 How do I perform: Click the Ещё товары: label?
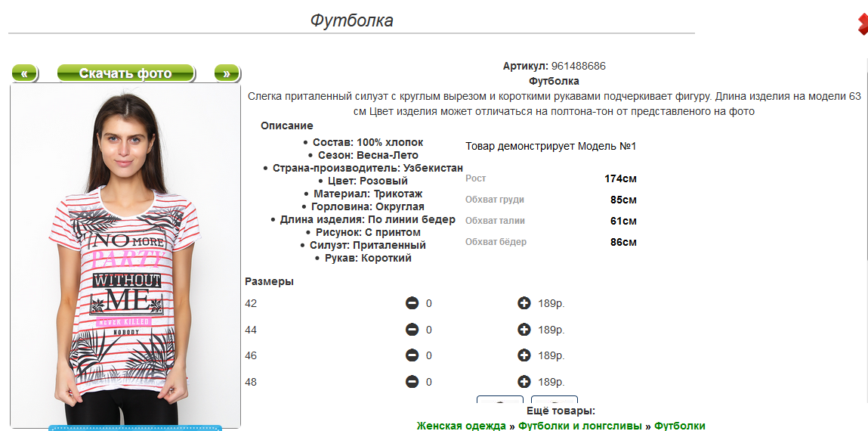point(561,411)
